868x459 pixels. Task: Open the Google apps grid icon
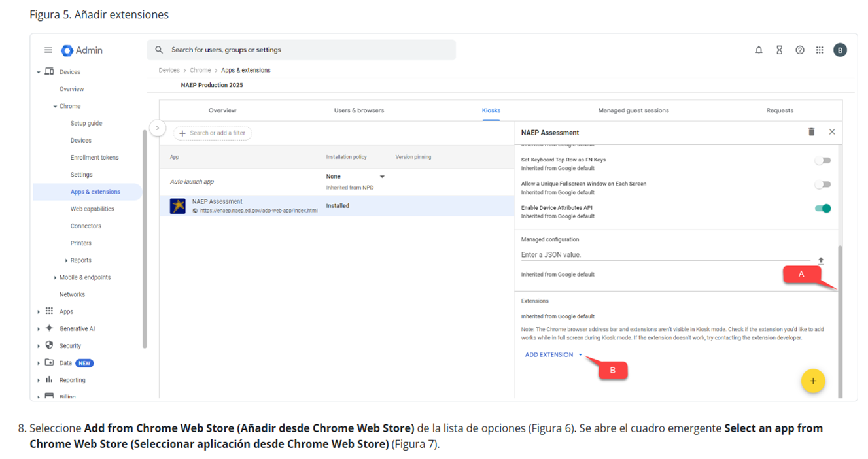click(x=820, y=50)
